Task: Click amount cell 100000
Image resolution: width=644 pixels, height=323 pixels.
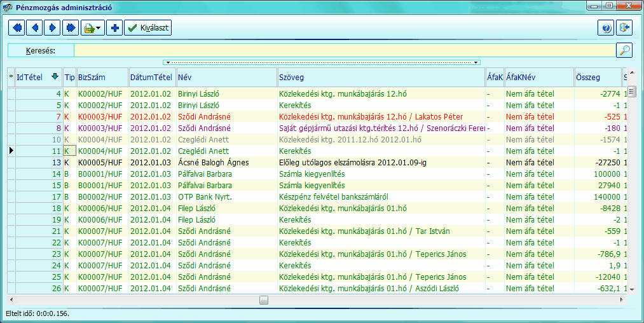Action: click(598, 174)
